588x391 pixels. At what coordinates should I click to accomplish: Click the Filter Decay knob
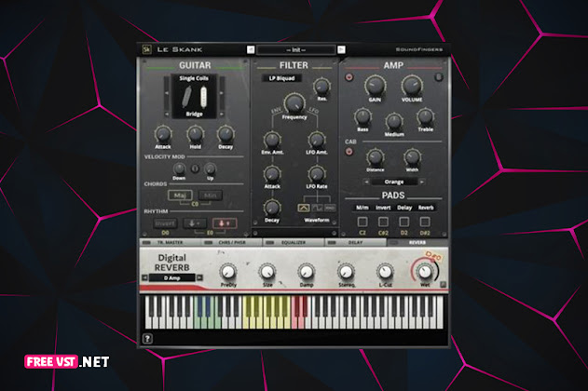pyautogui.click(x=272, y=208)
